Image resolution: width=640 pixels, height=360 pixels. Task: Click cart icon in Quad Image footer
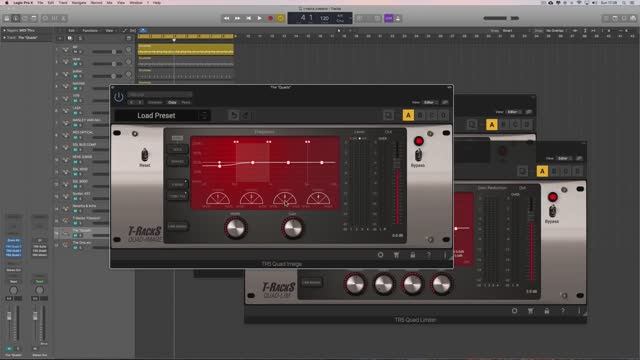pyautogui.click(x=396, y=255)
